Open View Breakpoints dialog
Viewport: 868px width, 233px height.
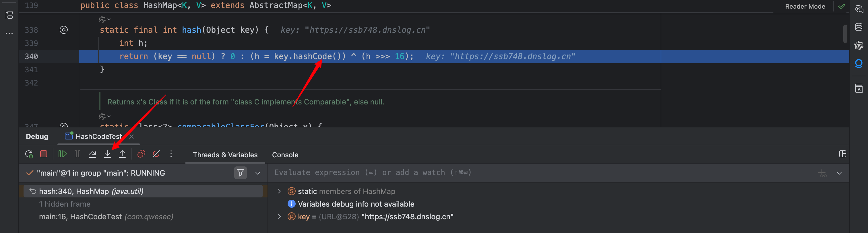pyautogui.click(x=141, y=154)
